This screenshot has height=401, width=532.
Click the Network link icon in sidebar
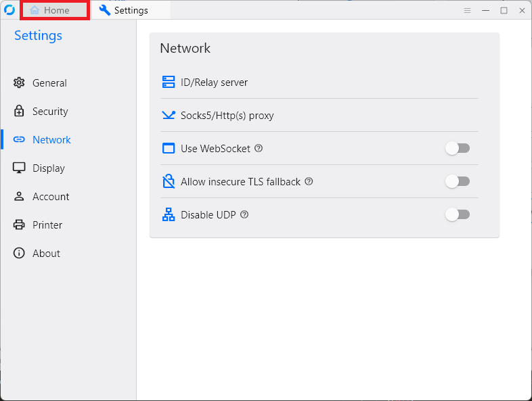(19, 140)
